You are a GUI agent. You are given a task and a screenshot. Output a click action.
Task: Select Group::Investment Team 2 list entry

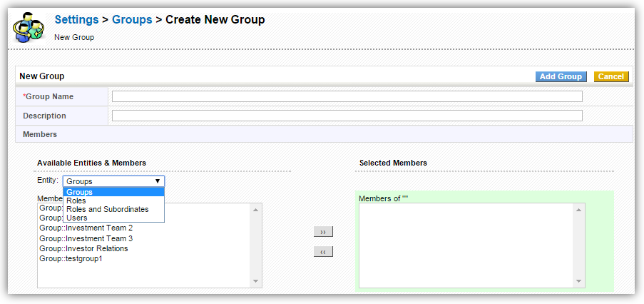pos(86,228)
